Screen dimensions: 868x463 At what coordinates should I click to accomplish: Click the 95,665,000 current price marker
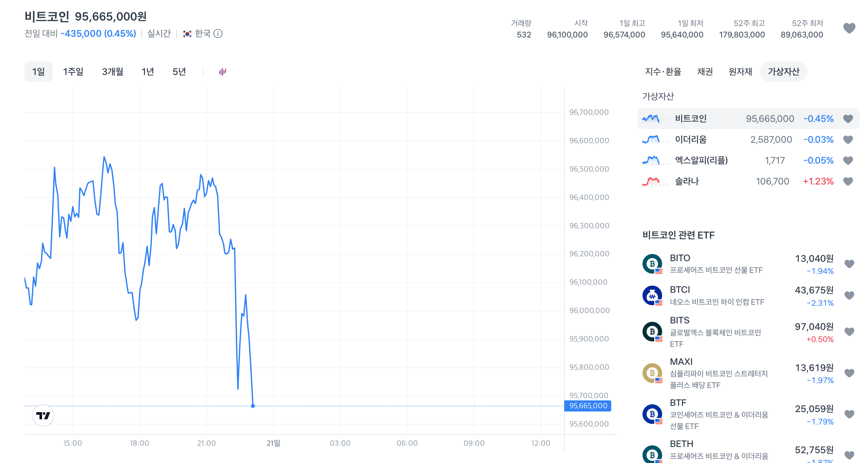click(588, 406)
